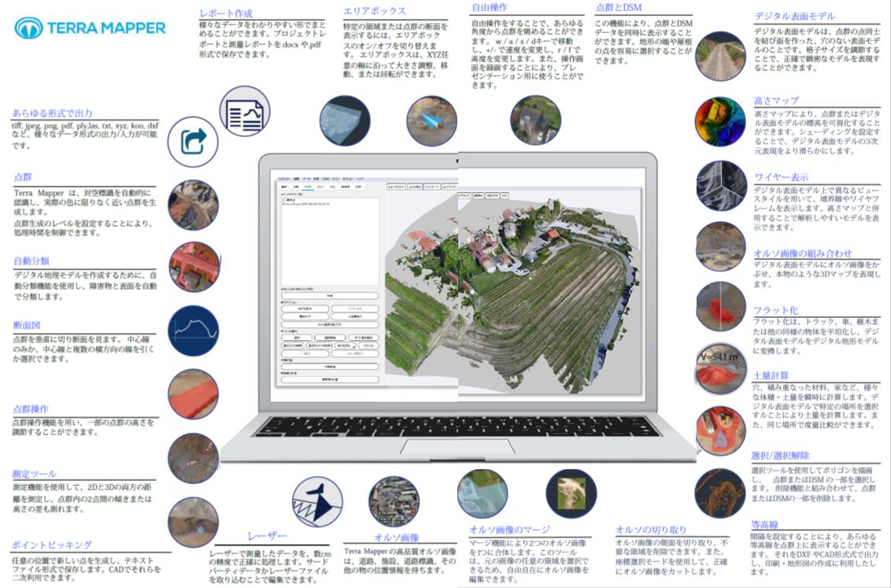
Task: Open the フラット化 heading
Action: [776, 310]
